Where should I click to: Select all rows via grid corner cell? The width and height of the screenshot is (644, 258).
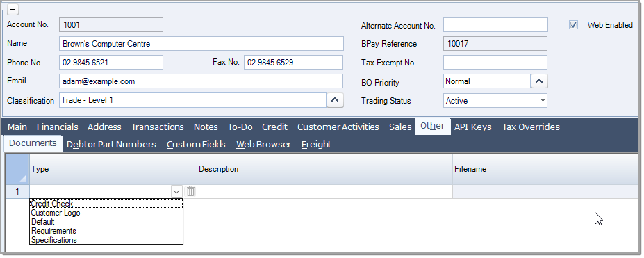tap(17, 169)
